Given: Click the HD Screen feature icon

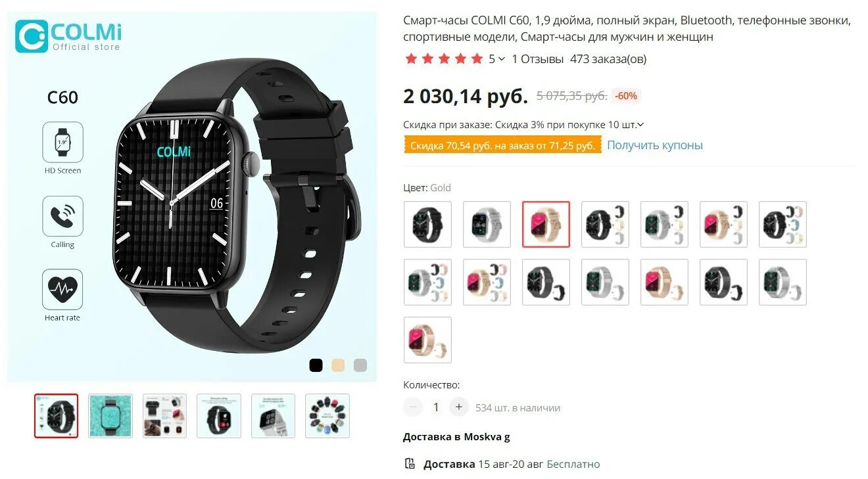Looking at the screenshot, I should pos(62,142).
